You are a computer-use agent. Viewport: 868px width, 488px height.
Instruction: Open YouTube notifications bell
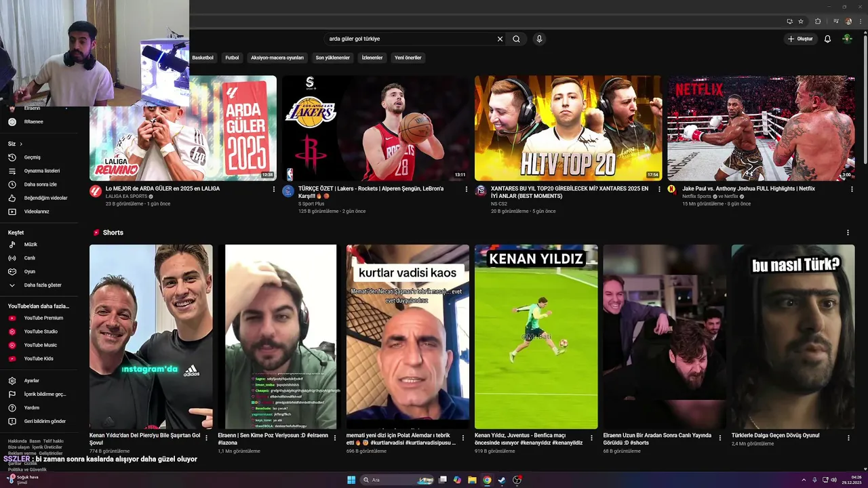point(827,39)
